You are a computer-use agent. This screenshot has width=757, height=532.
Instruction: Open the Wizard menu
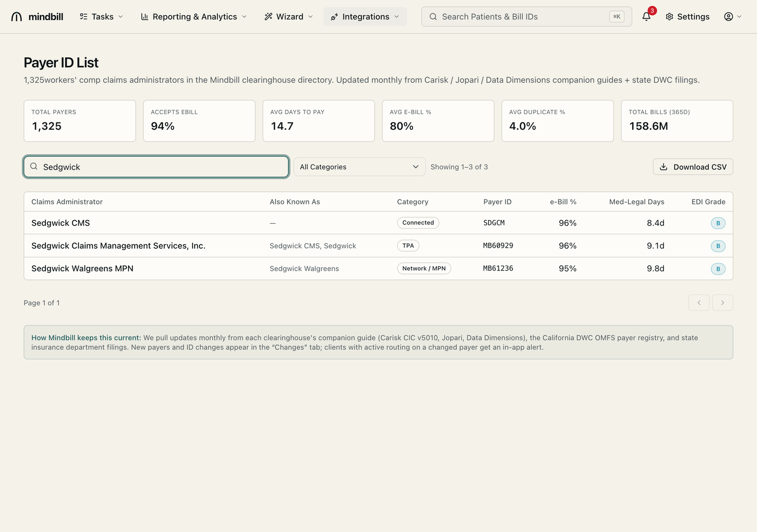click(x=289, y=17)
